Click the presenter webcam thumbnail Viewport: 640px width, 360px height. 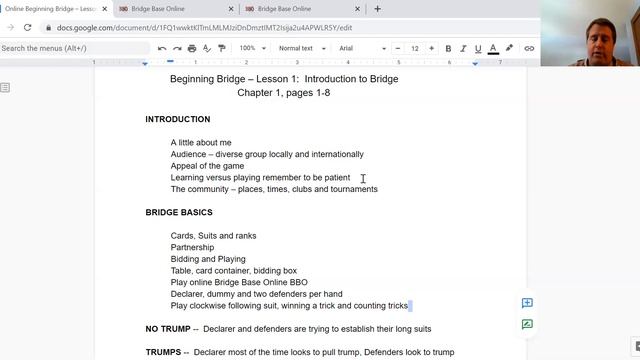click(590, 33)
